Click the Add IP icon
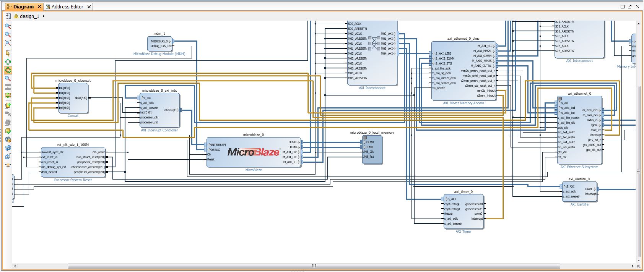 pos(8,105)
